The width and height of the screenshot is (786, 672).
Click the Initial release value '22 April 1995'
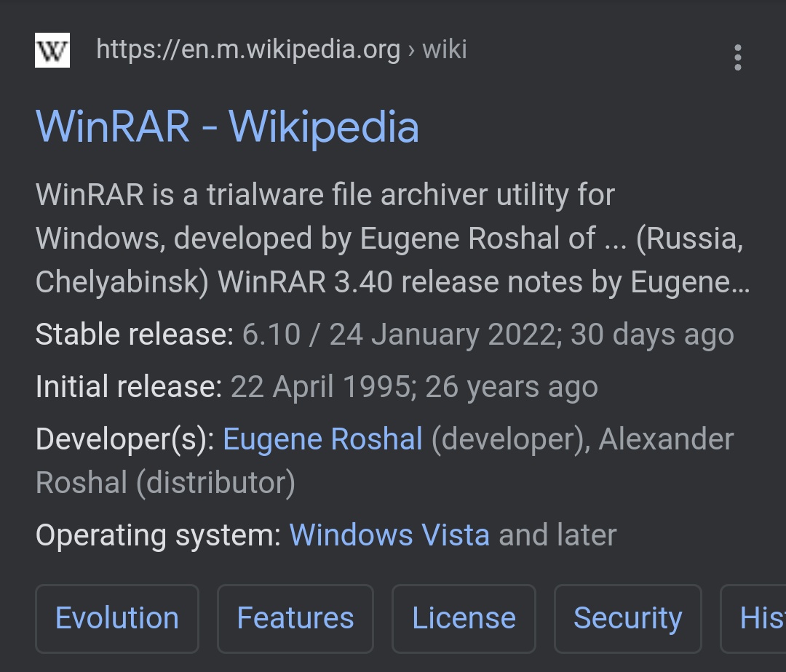[322, 387]
